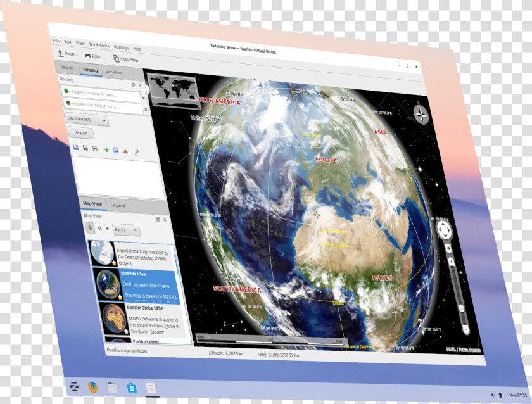Open the Zorin start menu
Viewport: 532px width, 404px height.
pos(75,386)
